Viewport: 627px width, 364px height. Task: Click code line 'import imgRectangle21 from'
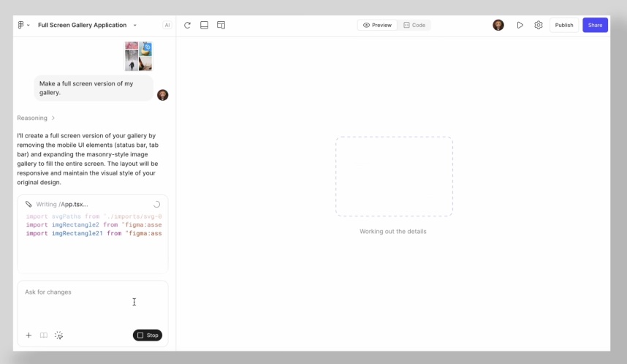(94, 233)
